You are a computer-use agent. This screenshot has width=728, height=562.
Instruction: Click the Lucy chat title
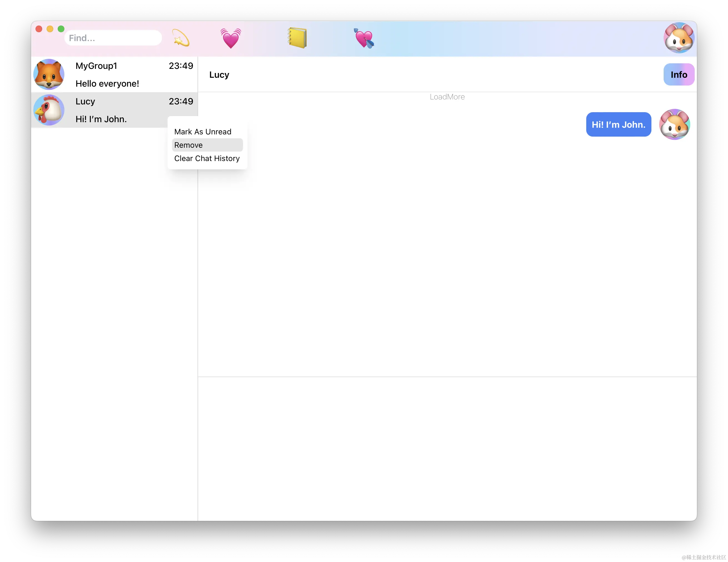[x=219, y=75]
